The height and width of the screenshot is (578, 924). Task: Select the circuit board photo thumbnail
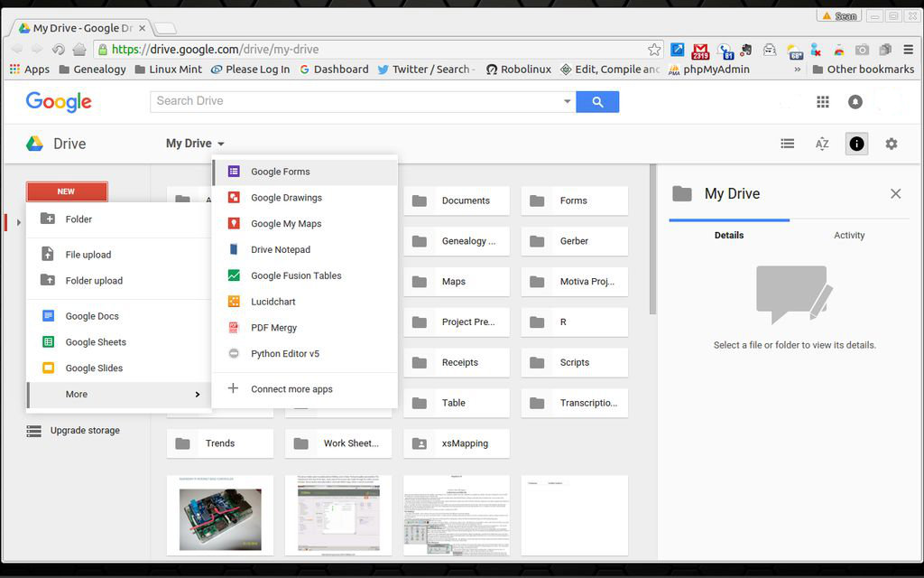[220, 516]
